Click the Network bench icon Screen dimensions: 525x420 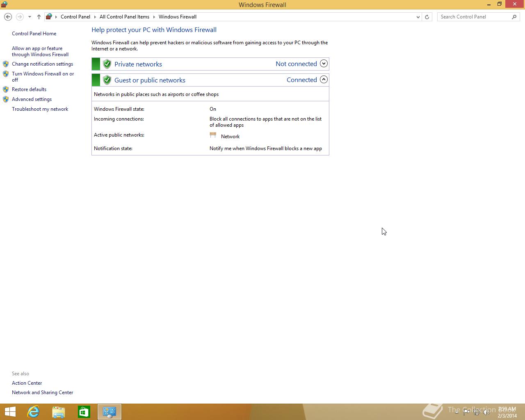pyautogui.click(x=213, y=135)
